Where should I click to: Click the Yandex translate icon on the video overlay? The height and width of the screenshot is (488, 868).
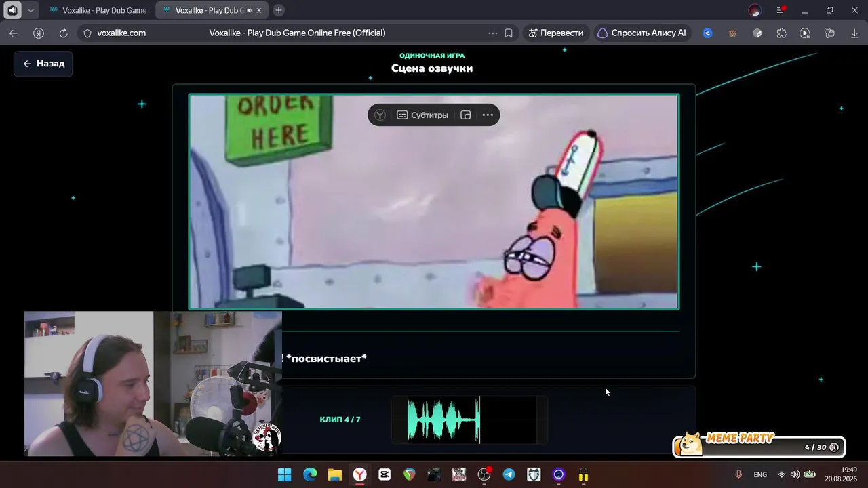380,115
